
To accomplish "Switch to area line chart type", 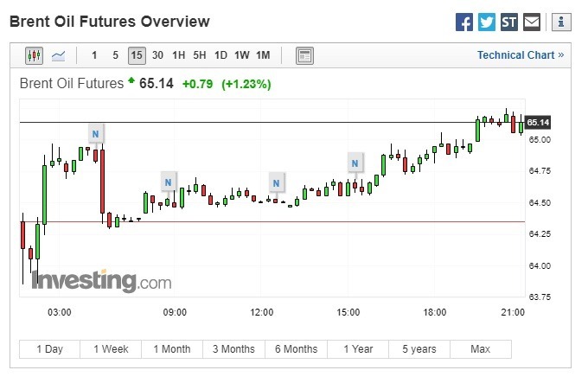I will tap(58, 55).
